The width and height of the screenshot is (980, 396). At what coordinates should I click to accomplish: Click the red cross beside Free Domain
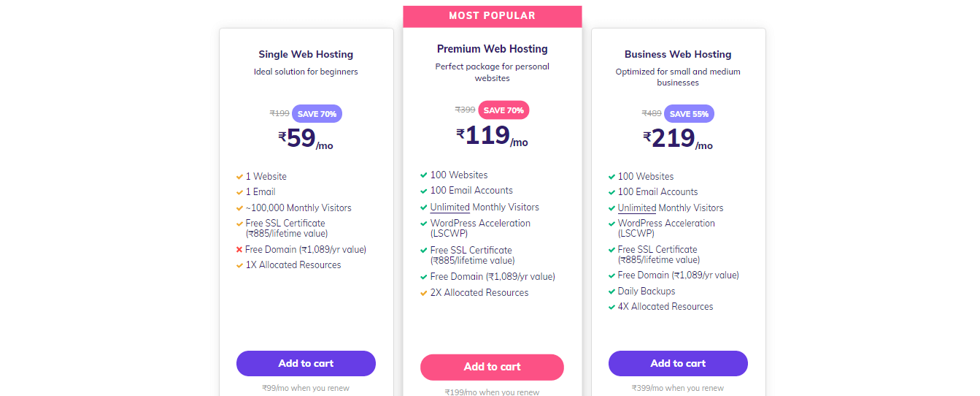239,250
